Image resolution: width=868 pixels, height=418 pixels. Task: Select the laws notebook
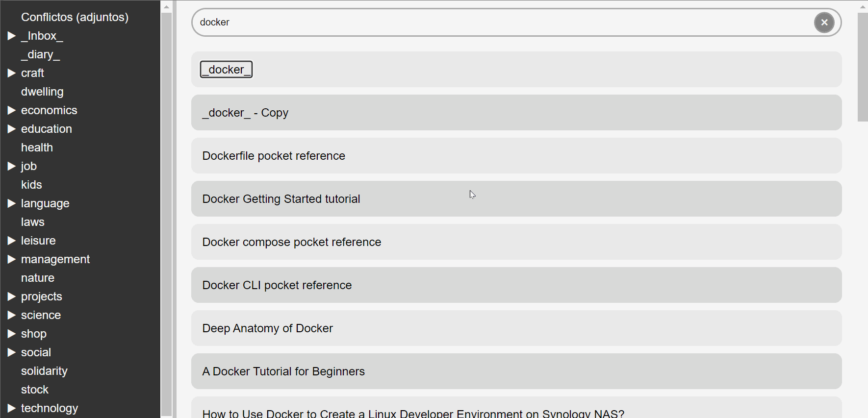click(x=33, y=222)
